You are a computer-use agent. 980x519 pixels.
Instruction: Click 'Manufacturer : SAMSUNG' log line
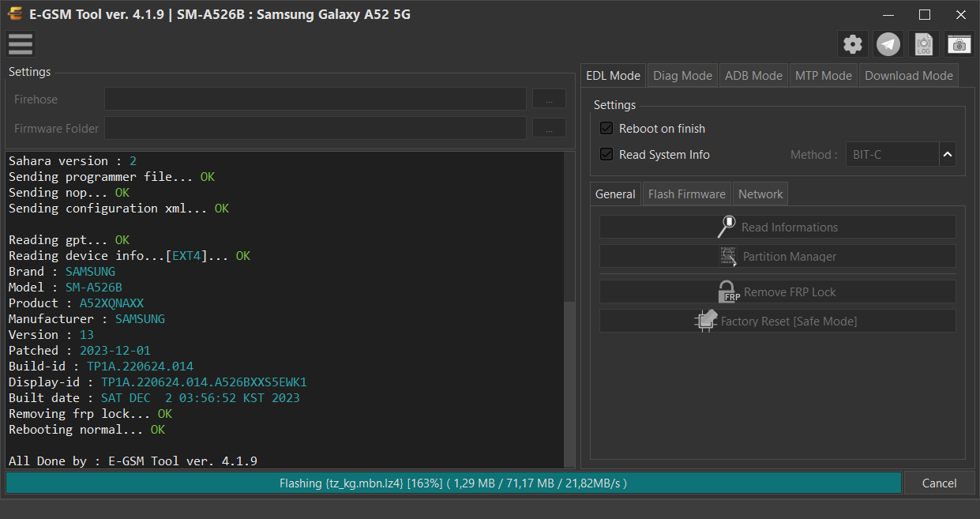pyautogui.click(x=87, y=319)
